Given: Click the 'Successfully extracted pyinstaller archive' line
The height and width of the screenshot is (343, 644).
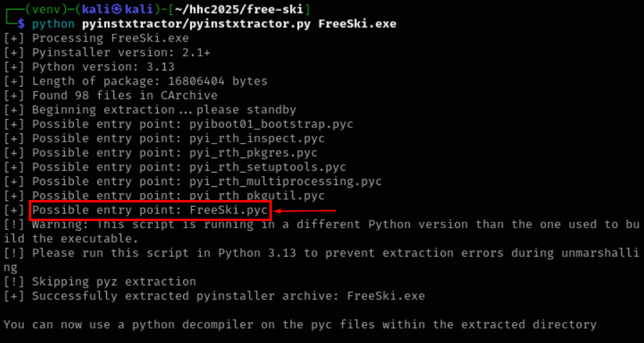Looking at the screenshot, I should tap(228, 296).
